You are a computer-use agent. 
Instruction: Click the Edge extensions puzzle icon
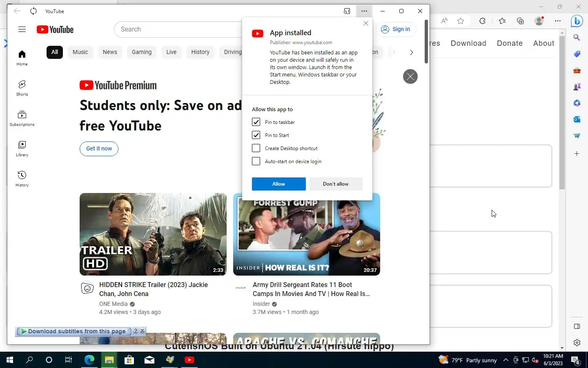coord(482,21)
